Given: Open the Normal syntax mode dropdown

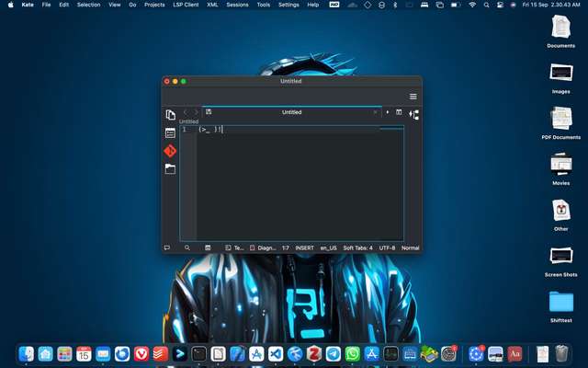Looking at the screenshot, I should [410, 247].
